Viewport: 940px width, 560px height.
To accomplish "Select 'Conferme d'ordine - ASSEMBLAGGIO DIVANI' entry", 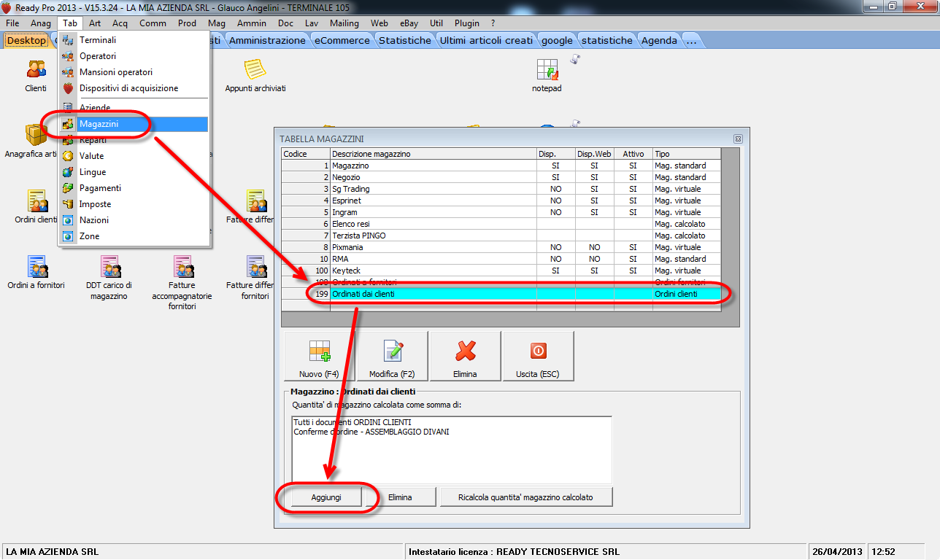I will (371, 432).
